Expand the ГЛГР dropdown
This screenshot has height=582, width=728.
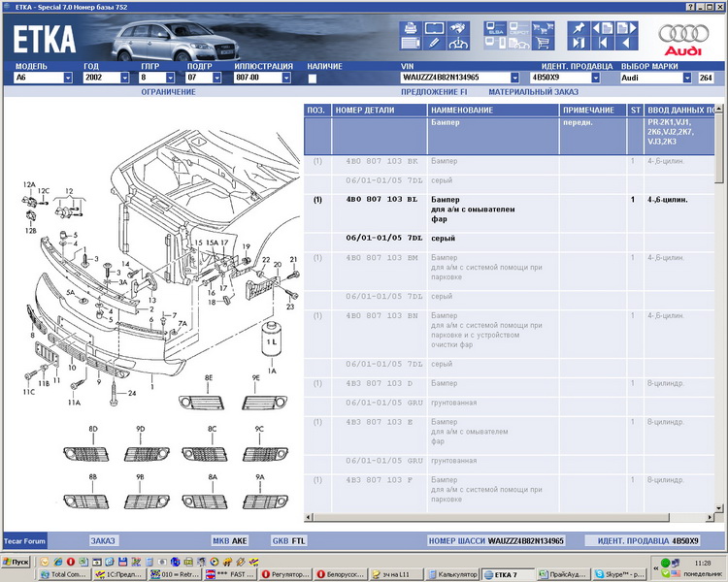(170, 78)
